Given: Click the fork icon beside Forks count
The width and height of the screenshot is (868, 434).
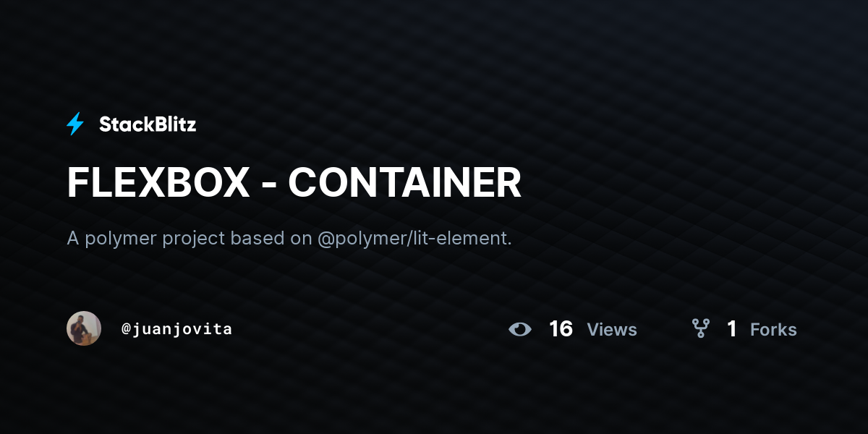Looking at the screenshot, I should click(700, 329).
